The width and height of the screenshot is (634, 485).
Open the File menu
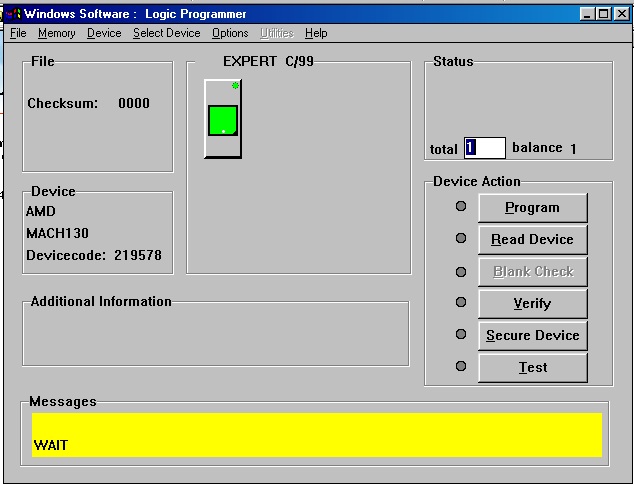[18, 33]
